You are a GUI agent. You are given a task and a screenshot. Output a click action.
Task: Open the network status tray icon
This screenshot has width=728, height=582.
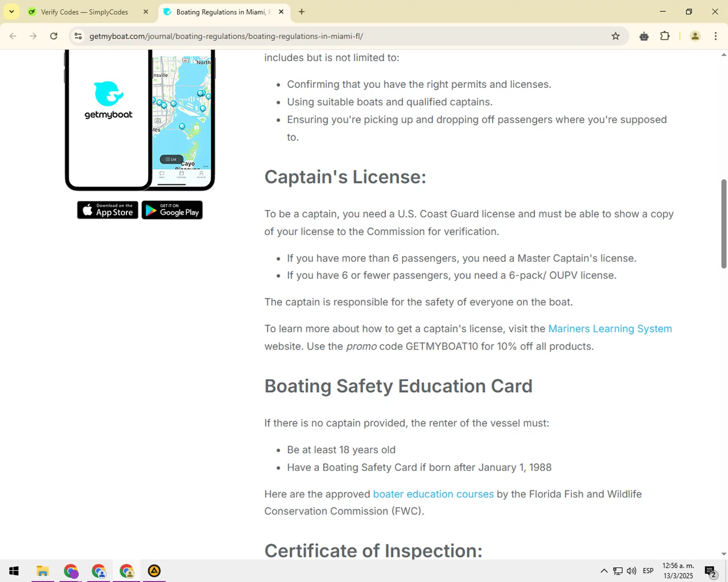click(617, 571)
